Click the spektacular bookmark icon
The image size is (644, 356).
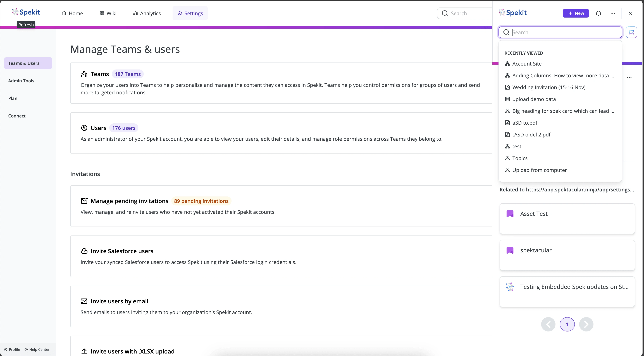point(510,250)
